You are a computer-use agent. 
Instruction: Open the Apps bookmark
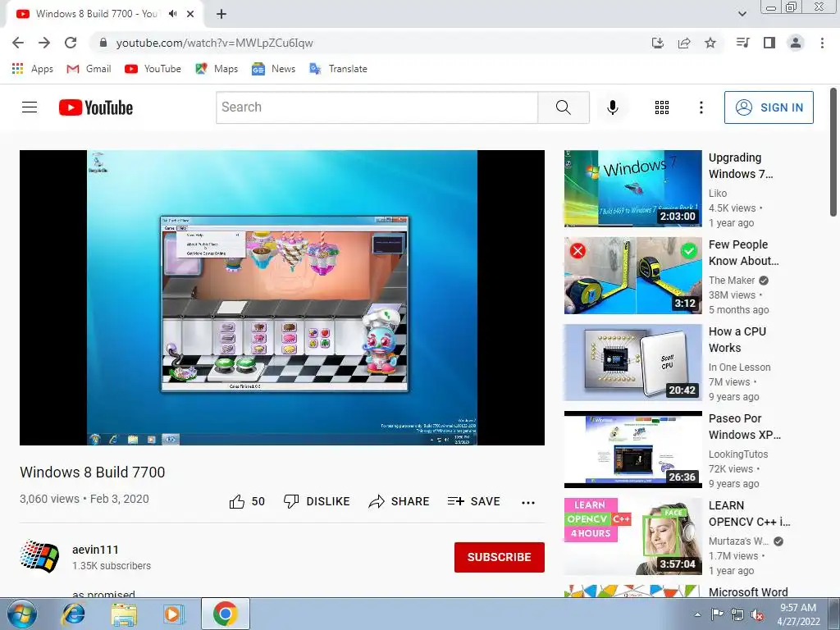32,69
